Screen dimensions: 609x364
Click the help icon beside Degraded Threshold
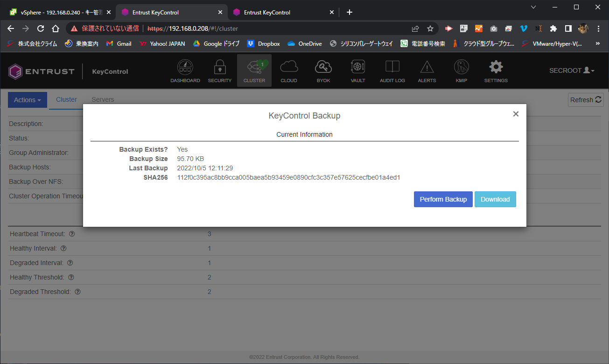click(78, 292)
